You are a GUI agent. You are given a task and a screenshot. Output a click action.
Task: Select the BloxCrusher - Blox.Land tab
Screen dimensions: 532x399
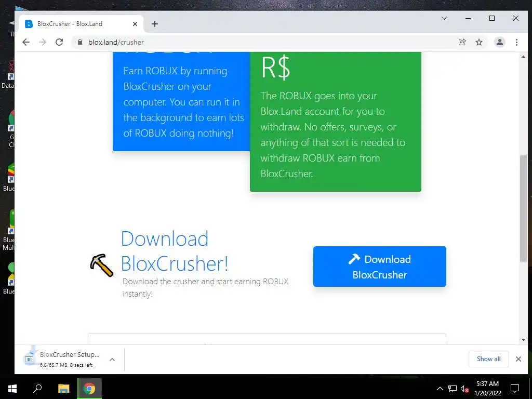(x=81, y=24)
